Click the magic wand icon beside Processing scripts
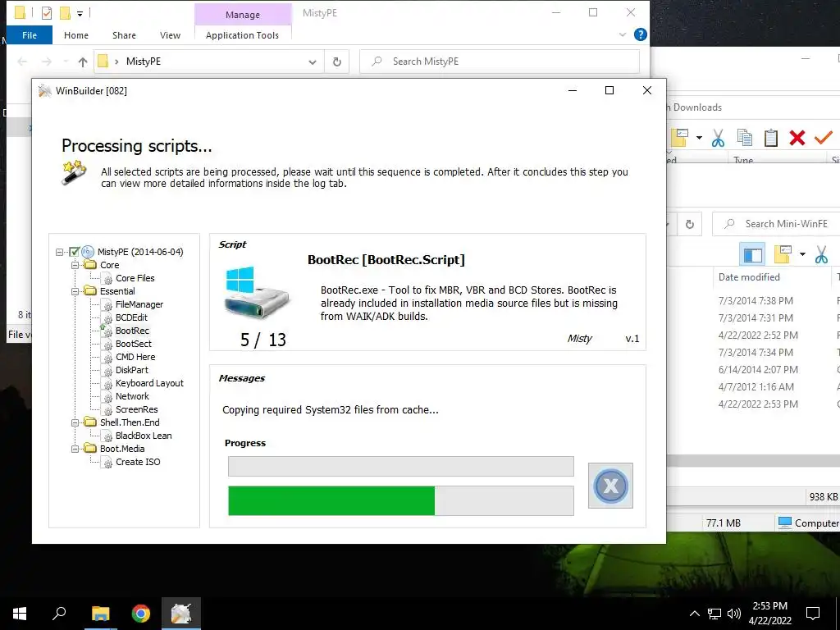This screenshot has height=630, width=840. tap(74, 172)
